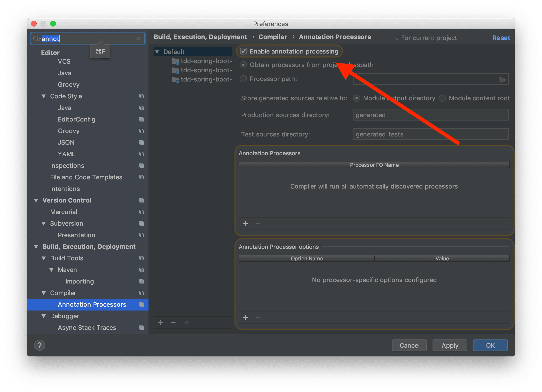Click the Production sources directory field
The image size is (542, 392).
tap(431, 115)
